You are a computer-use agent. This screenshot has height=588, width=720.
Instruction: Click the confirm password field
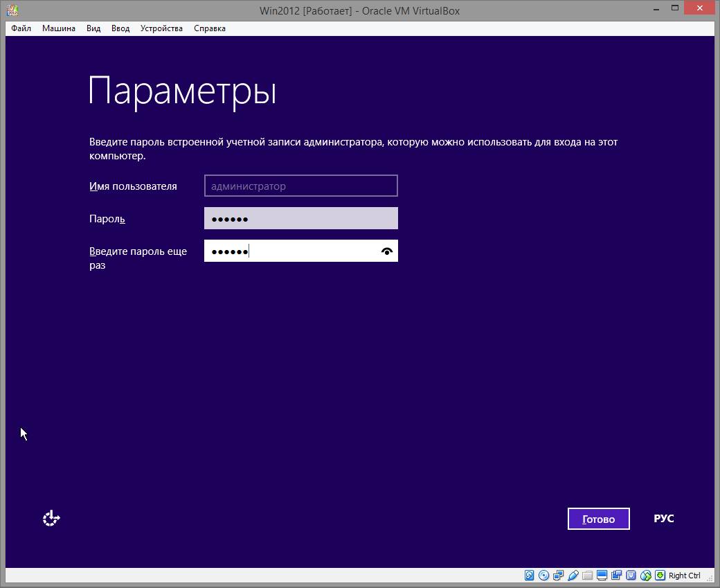[300, 251]
